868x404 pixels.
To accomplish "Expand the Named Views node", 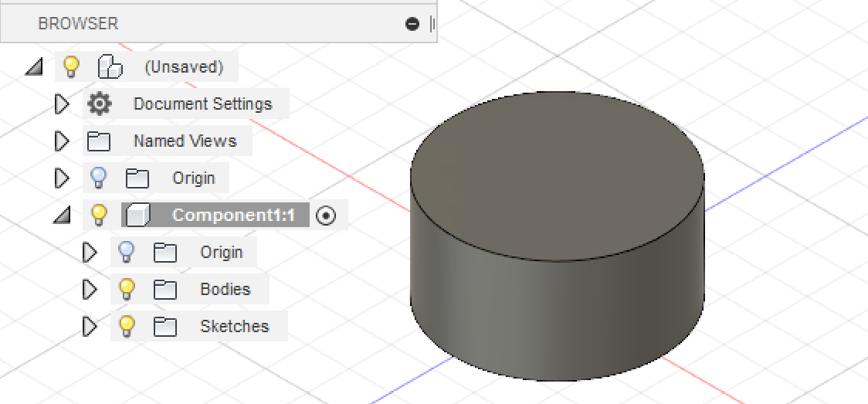I will [62, 141].
